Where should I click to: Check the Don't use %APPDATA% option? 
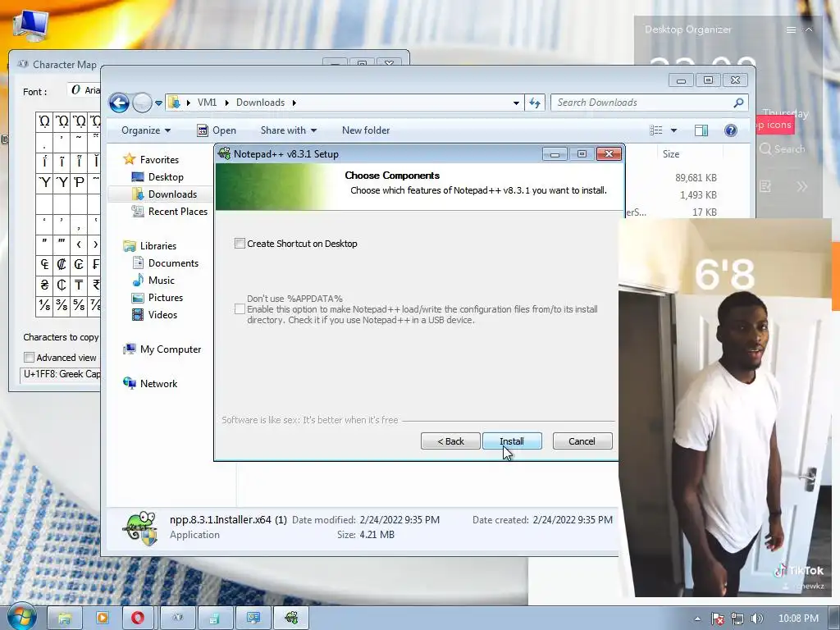pyautogui.click(x=240, y=309)
